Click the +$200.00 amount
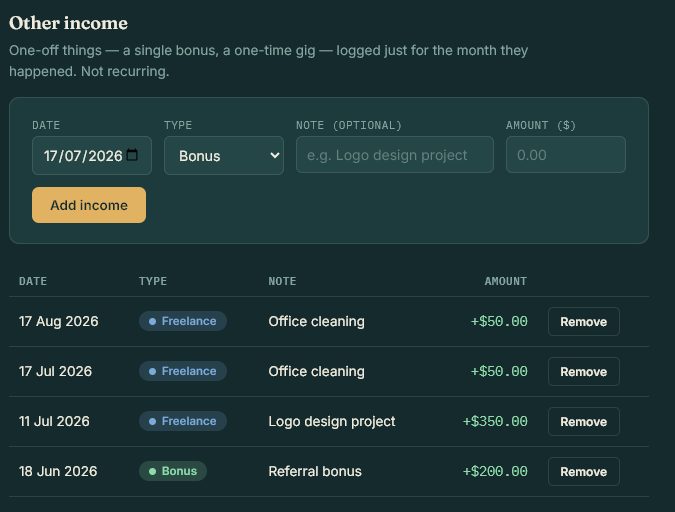This screenshot has height=512, width=675. coord(495,471)
